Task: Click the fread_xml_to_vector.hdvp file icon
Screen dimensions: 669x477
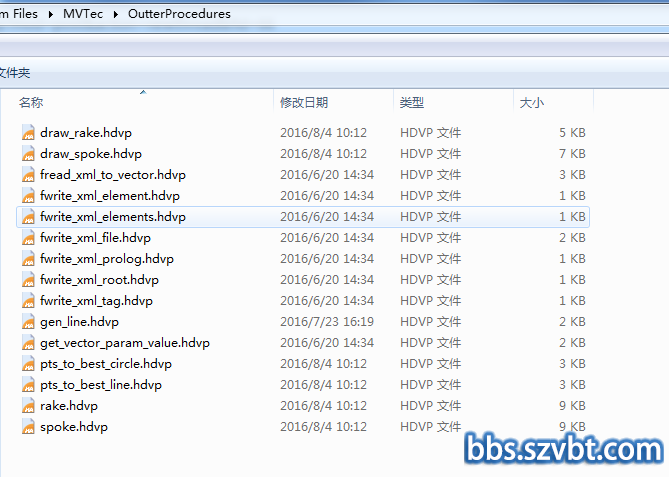Action: tap(28, 175)
